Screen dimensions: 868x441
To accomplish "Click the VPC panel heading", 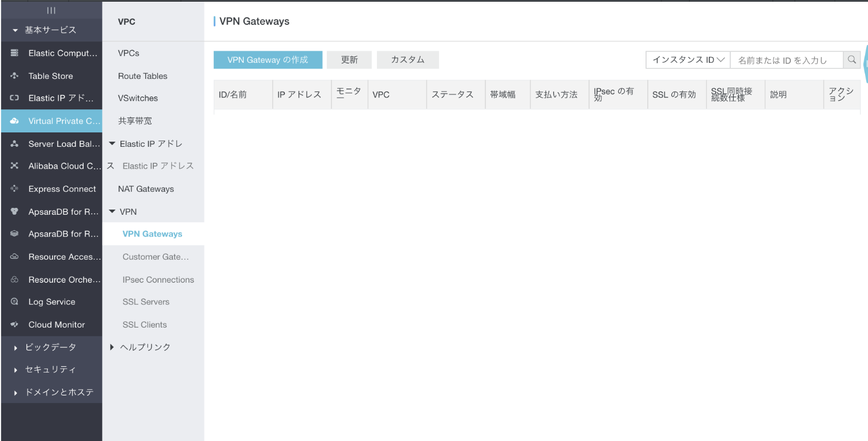I will pyautogui.click(x=126, y=22).
